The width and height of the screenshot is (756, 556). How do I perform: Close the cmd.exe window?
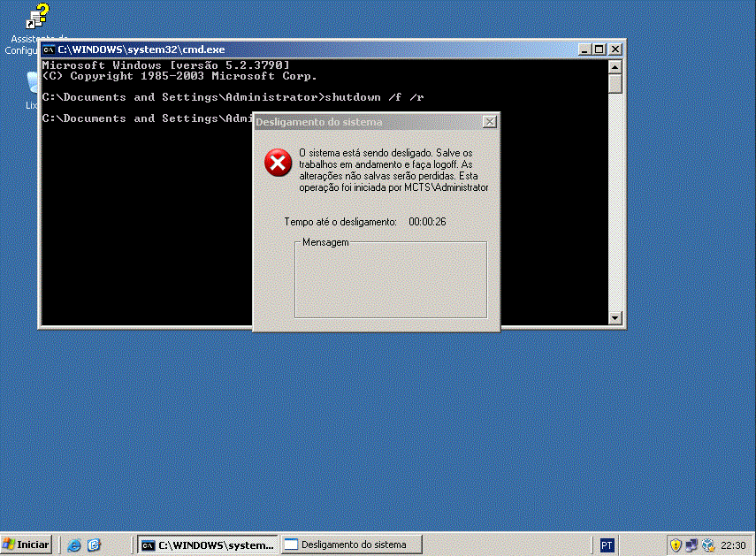click(x=615, y=50)
